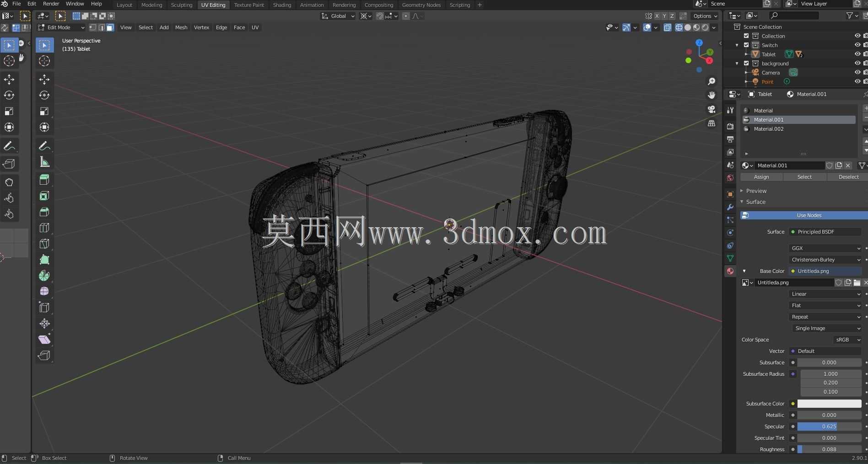Open the Edit Mode dropdown
868x464 pixels.
pos(61,27)
